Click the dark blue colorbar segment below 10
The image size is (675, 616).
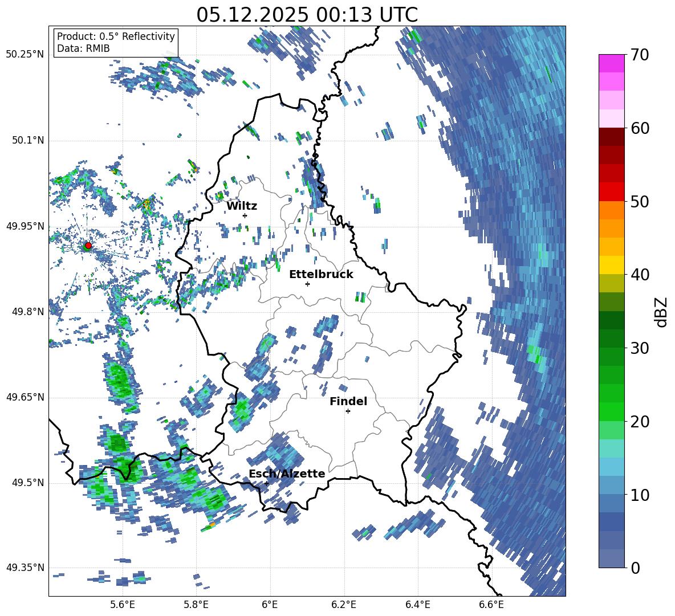611,521
